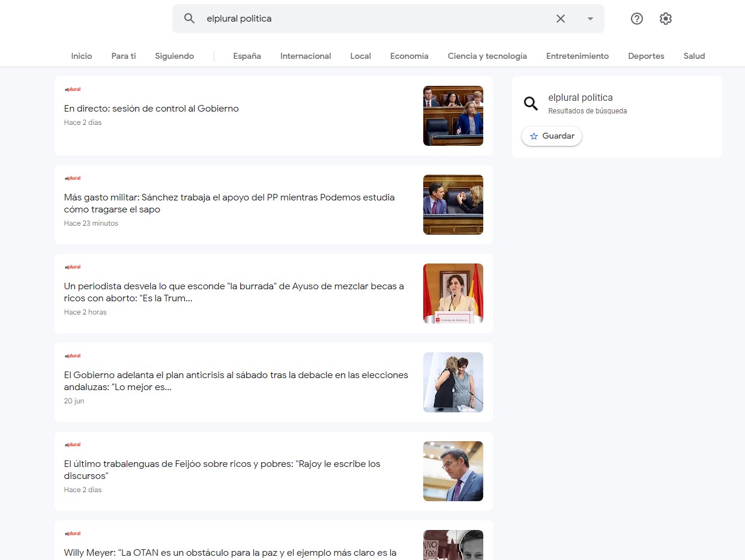Open the Local section

coord(361,56)
